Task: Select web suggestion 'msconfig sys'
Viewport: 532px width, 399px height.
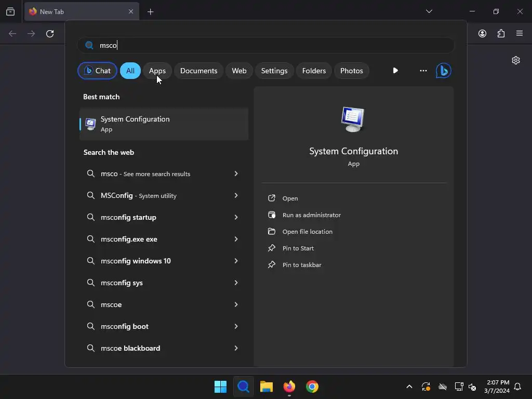Action: (x=164, y=283)
